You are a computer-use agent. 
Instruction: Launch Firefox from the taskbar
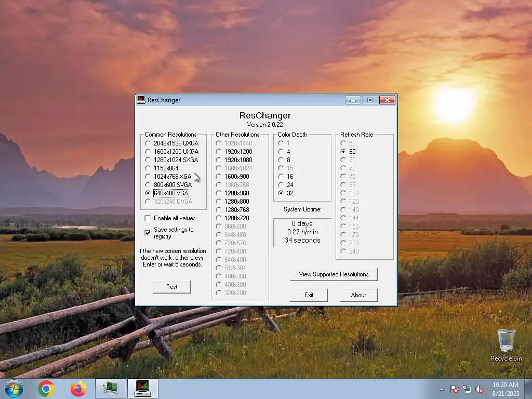78,389
